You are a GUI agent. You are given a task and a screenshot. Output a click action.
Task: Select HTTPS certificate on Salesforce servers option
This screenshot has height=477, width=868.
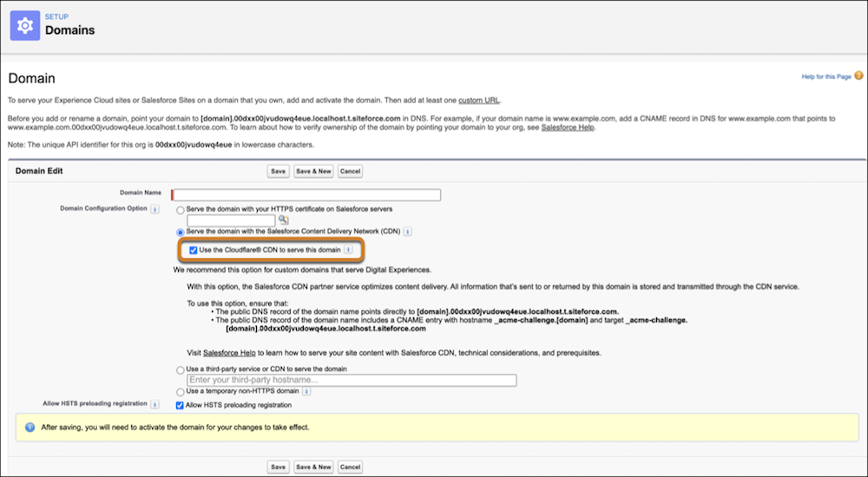click(181, 210)
